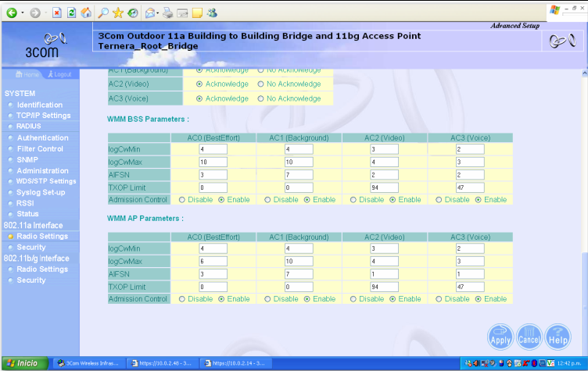Open the Home tab in sidebar
This screenshot has width=588, height=371.
27,74
